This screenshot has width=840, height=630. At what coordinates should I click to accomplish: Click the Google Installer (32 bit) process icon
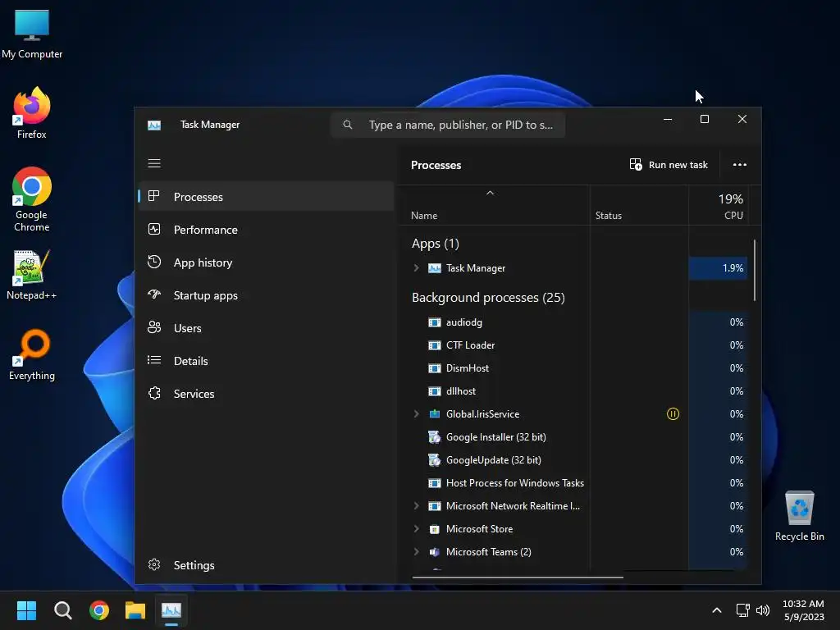435,437
